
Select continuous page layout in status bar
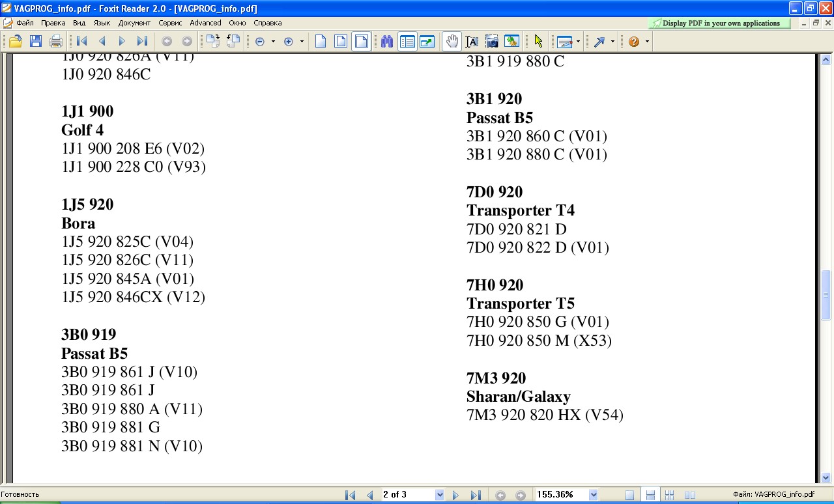650,495
